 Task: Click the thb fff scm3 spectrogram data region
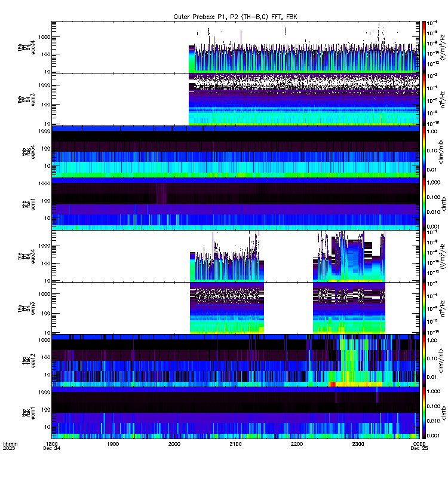pyautogui.click(x=304, y=99)
